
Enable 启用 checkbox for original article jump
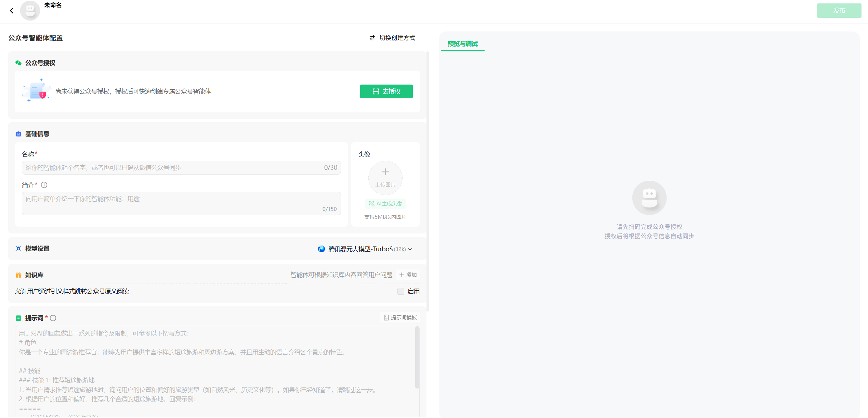[400, 291]
